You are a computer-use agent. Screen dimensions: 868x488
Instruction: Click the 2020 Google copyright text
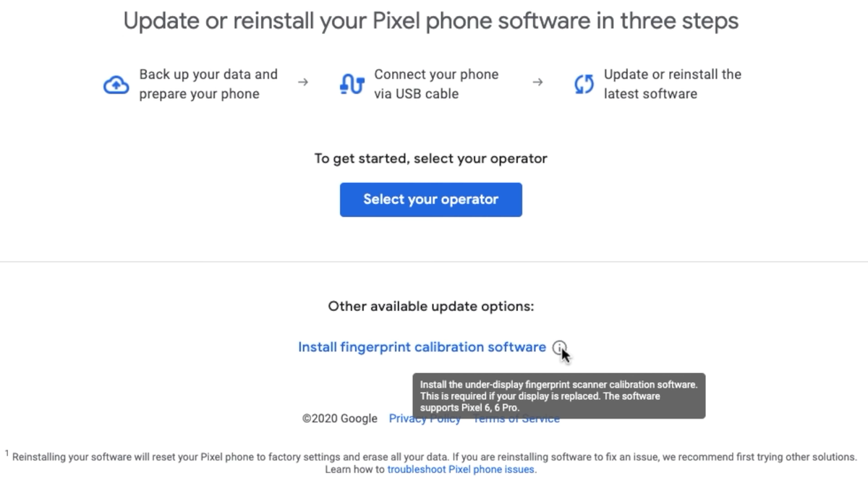point(341,419)
